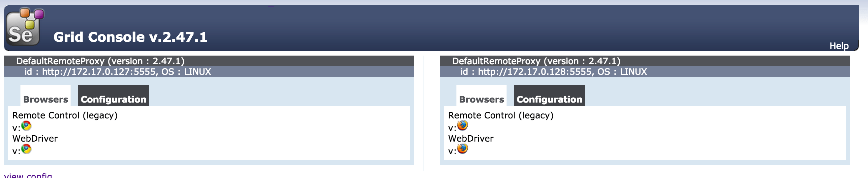Click the right node's Remote Control (legacy) label
The image size is (868, 178).
[501, 115]
